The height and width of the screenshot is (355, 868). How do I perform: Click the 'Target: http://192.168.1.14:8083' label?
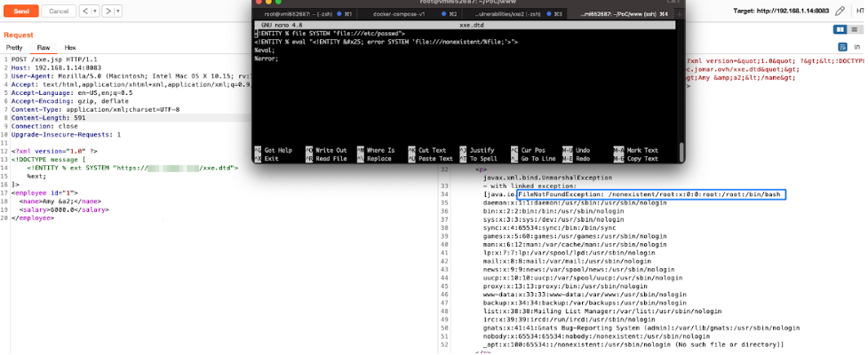[x=781, y=11]
